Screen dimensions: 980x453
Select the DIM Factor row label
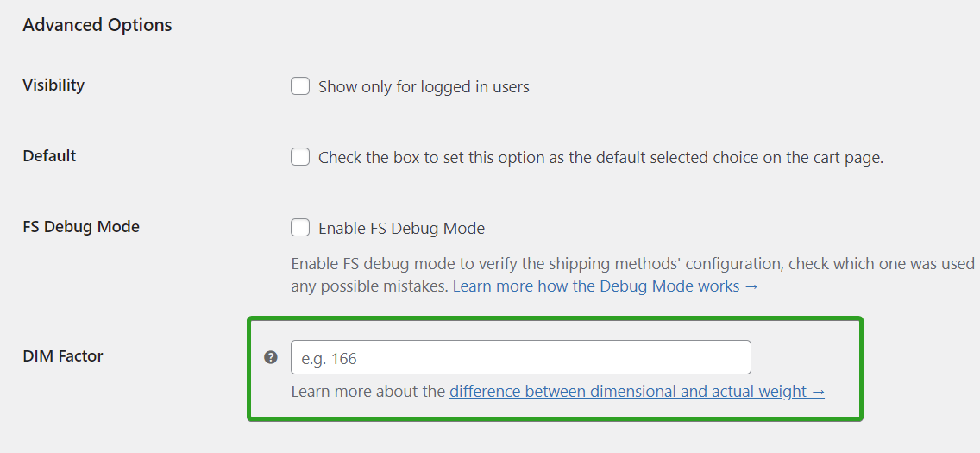63,356
